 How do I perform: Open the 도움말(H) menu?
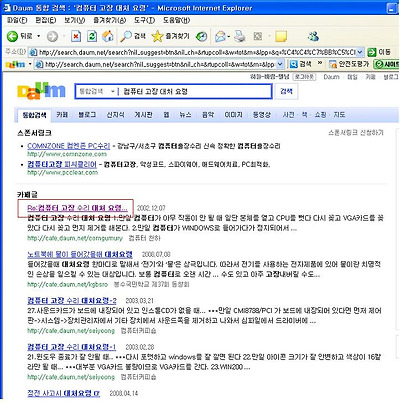point(176,20)
